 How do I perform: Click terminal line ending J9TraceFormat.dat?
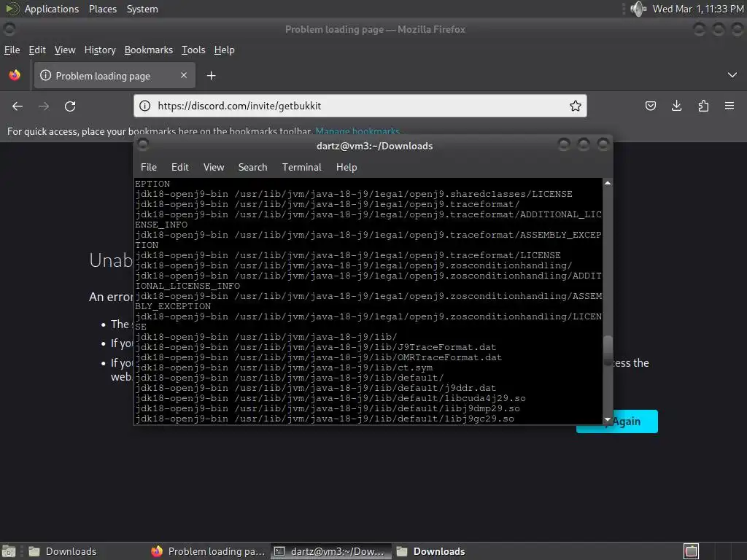[x=315, y=347]
